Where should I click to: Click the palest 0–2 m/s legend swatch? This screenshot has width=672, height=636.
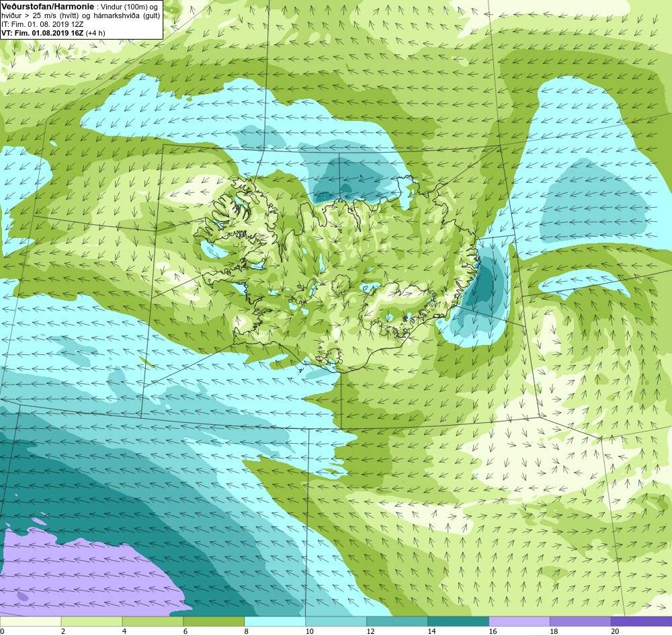point(31,621)
